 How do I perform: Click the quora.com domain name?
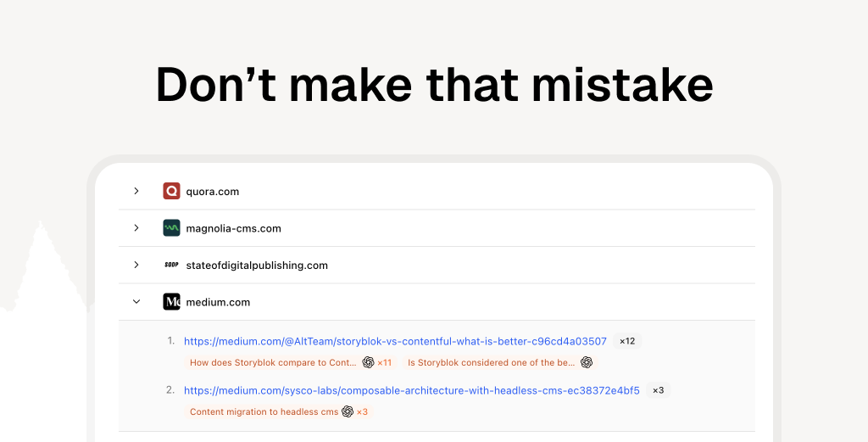point(213,192)
